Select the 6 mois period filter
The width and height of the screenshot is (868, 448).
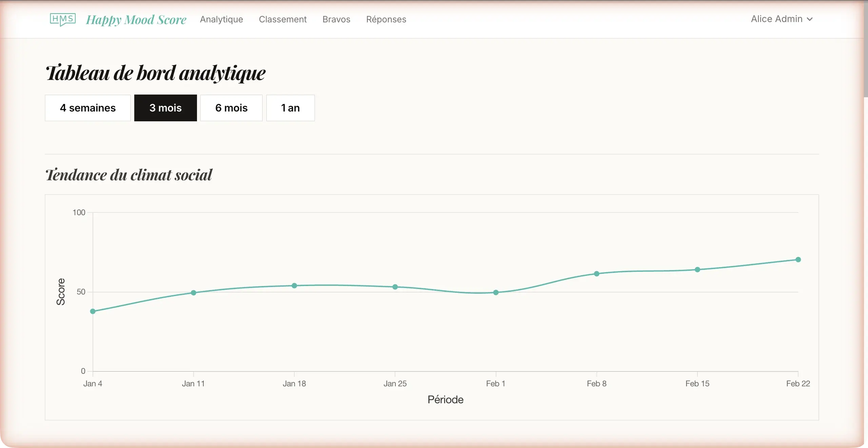(231, 108)
